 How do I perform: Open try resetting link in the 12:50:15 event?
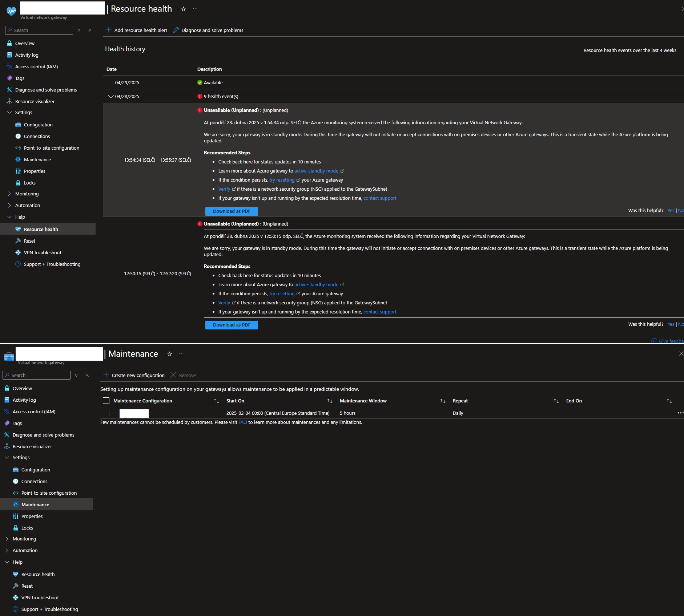click(282, 293)
